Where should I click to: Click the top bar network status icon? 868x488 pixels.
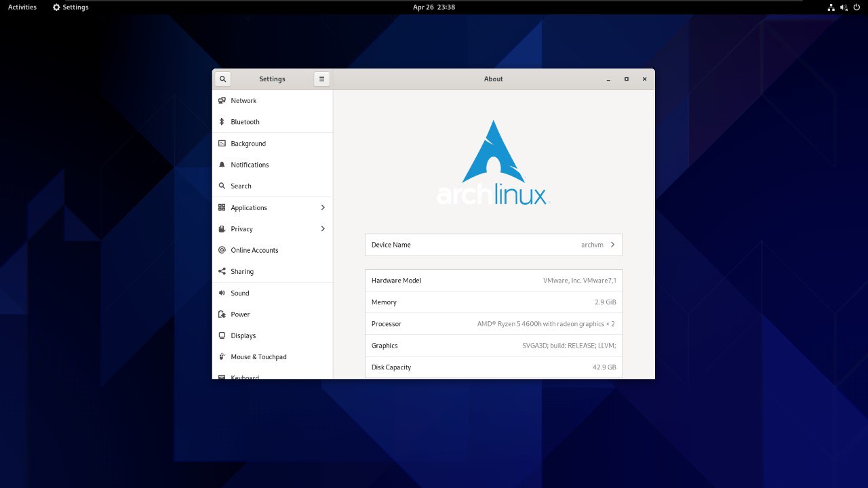831,7
